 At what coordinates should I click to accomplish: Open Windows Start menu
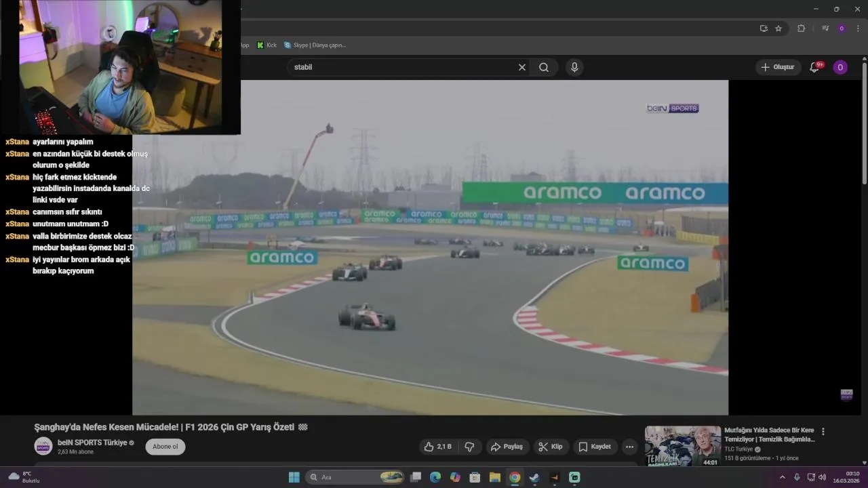click(x=294, y=477)
